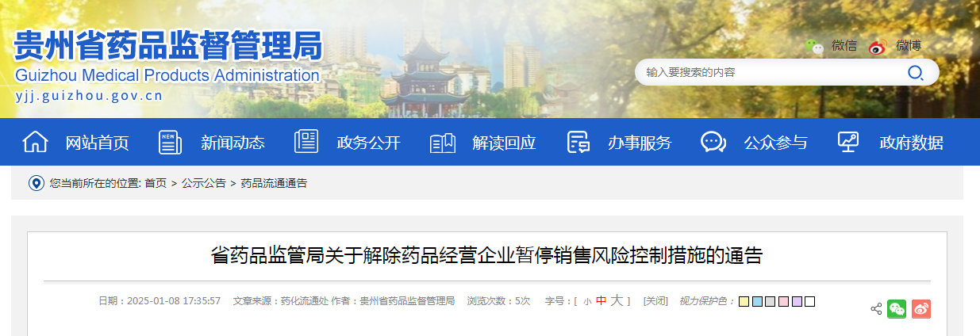Open the WeChat icon in the header
Image resolution: width=980 pixels, height=336 pixels.
coord(814,47)
